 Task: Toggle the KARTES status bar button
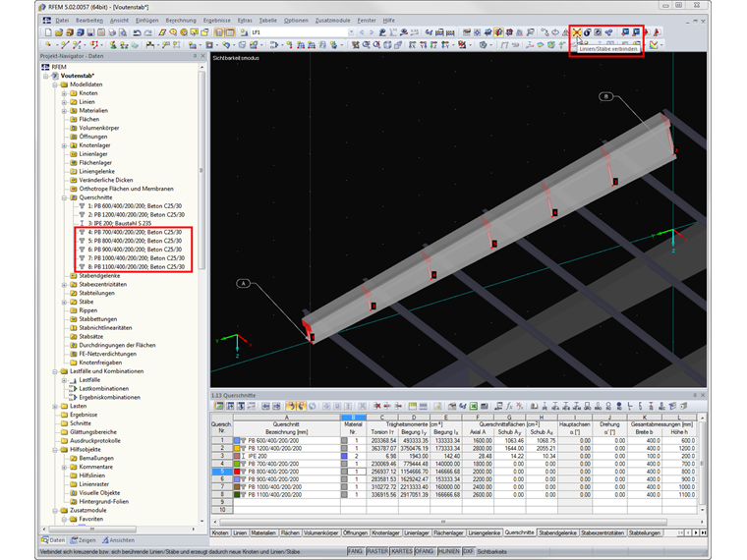tap(402, 551)
